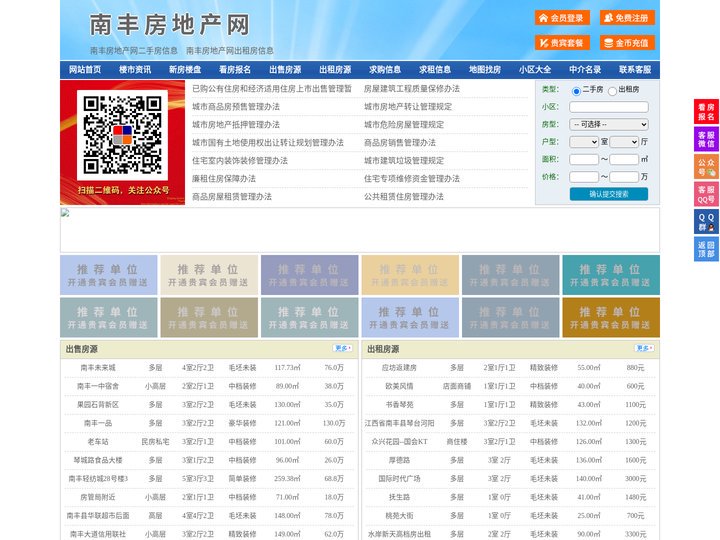Open 欧美风情 rental listing
The width and height of the screenshot is (720, 540).
[399, 386]
